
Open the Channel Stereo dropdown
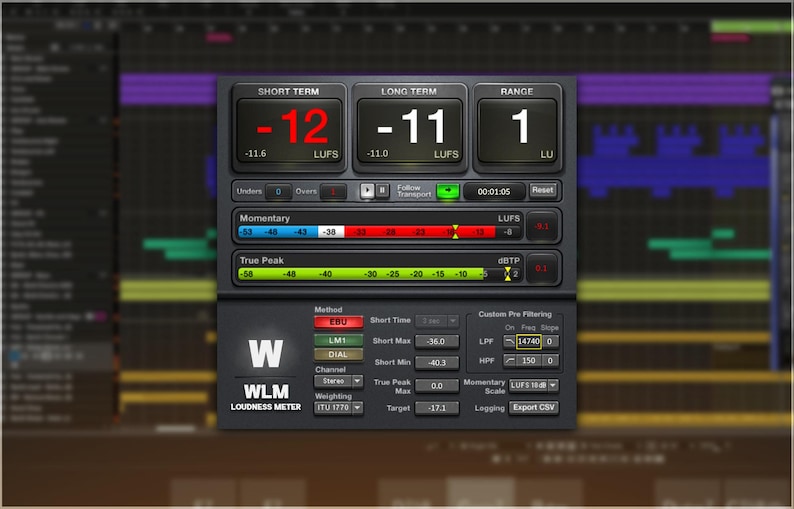(x=338, y=381)
